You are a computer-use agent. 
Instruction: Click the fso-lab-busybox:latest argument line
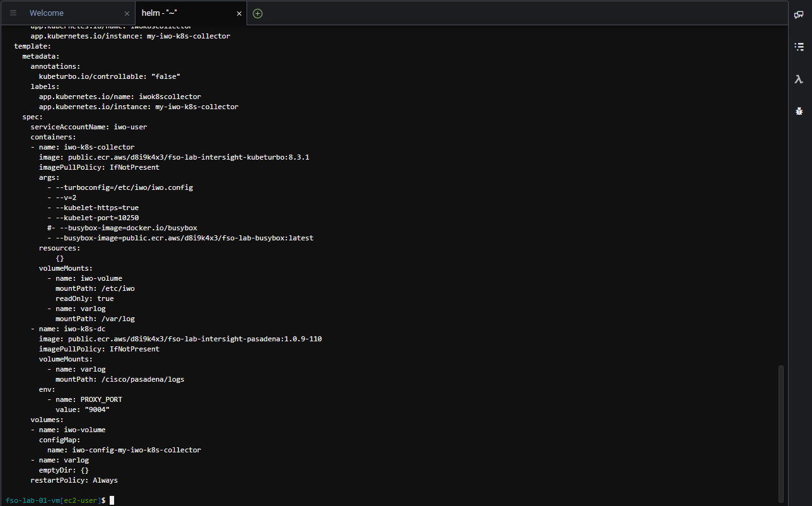(180, 238)
